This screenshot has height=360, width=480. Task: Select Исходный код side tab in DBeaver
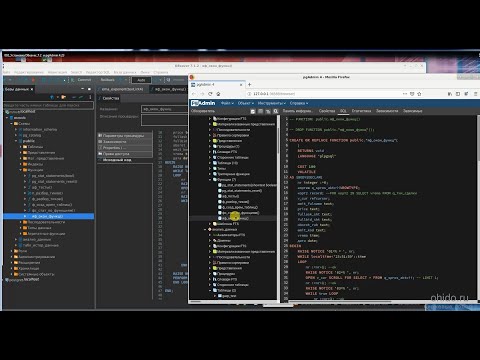coord(125,160)
